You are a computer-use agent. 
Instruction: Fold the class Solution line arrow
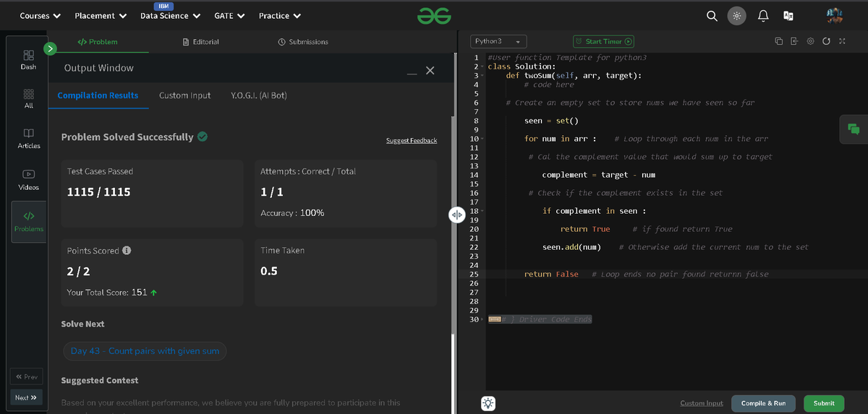483,66
